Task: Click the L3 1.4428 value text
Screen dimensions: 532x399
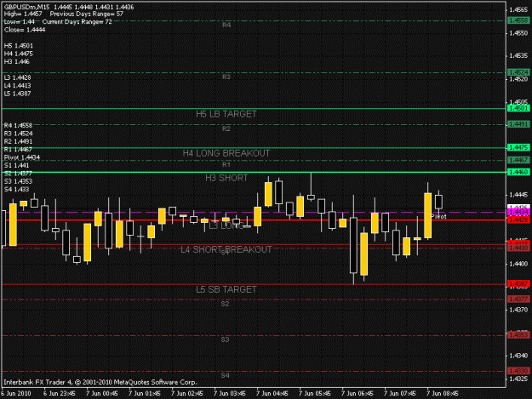Action: click(18, 78)
